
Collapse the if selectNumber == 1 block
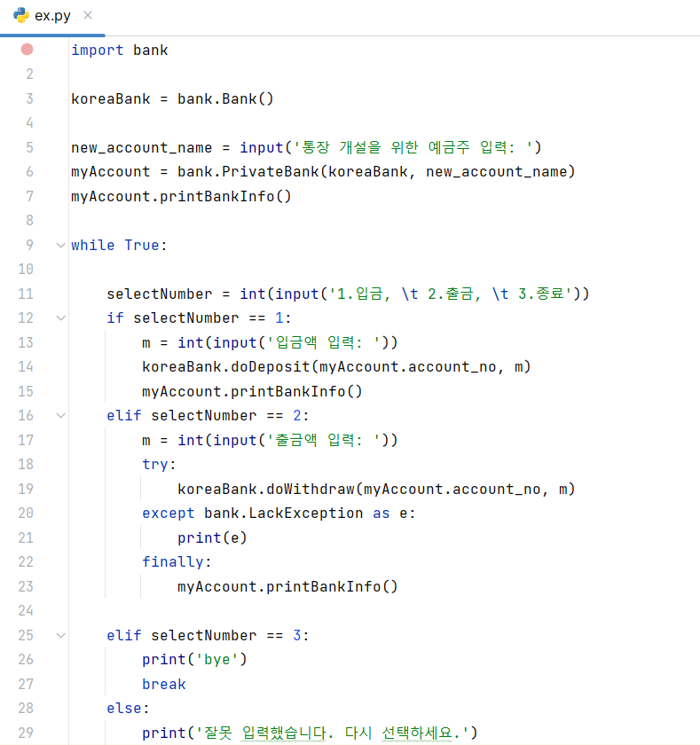(60, 318)
